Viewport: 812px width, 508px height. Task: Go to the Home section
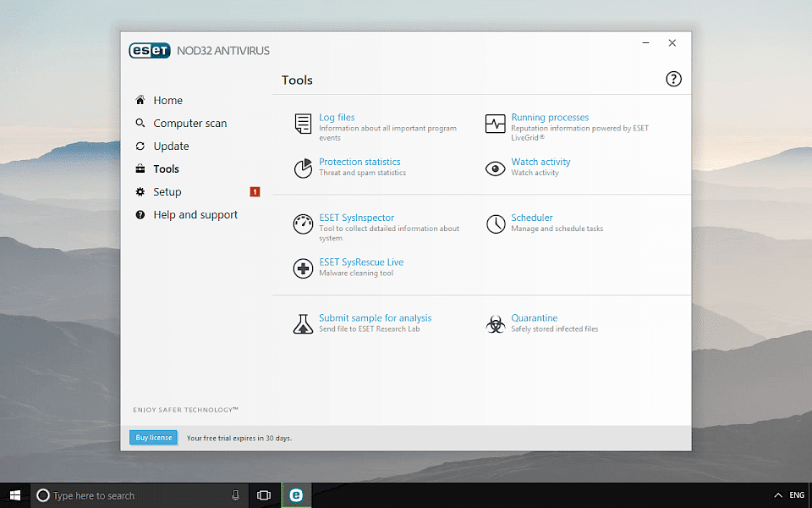[x=167, y=100]
